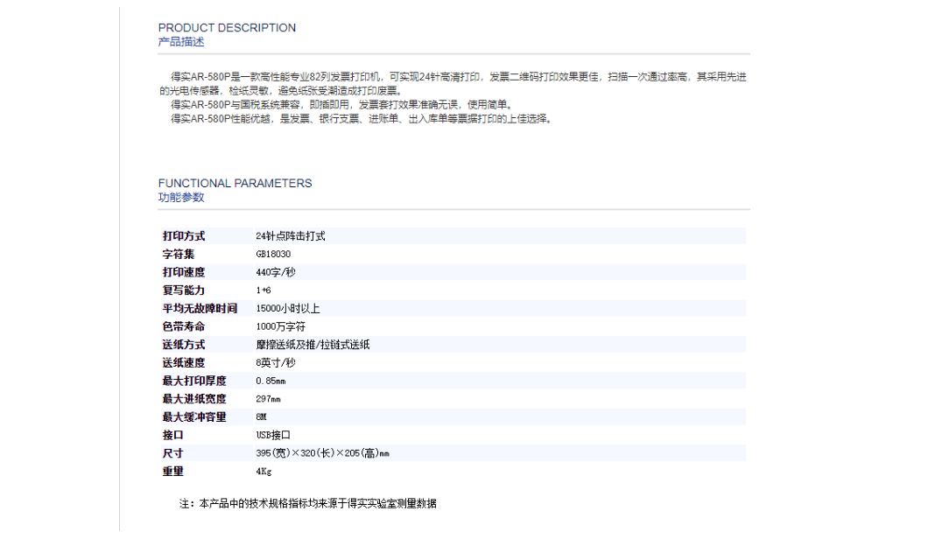Screen dimensions: 928x560
Task: Select the "GB18030" character set value
Action: point(273,255)
